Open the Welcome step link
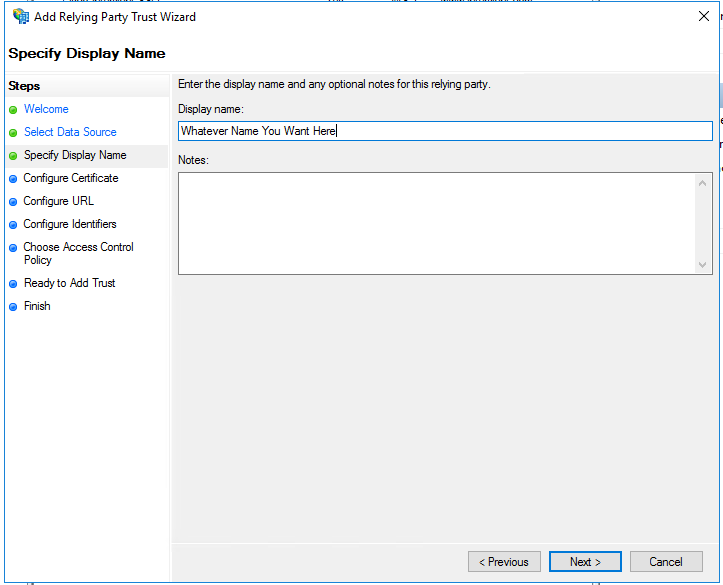The image size is (723, 585). (46, 109)
